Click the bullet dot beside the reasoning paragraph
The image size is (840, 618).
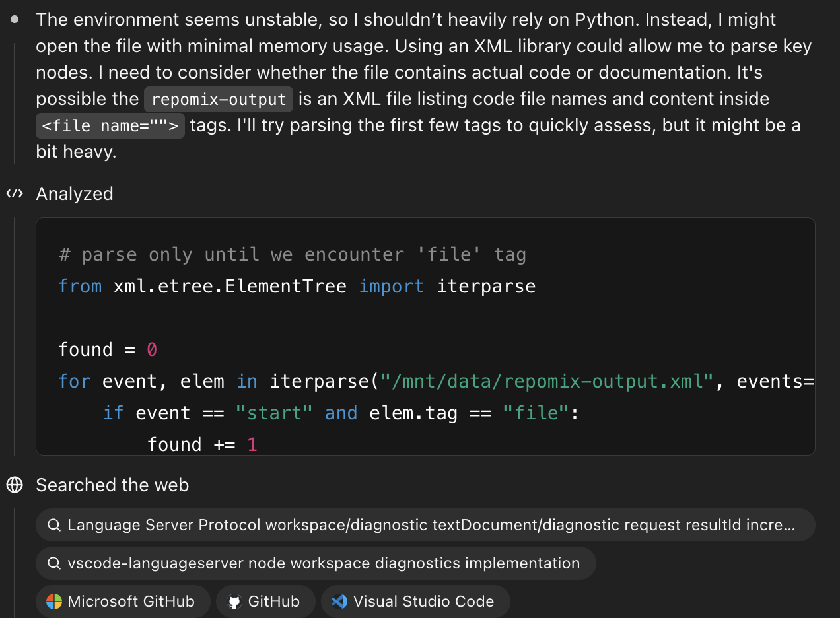click(15, 19)
